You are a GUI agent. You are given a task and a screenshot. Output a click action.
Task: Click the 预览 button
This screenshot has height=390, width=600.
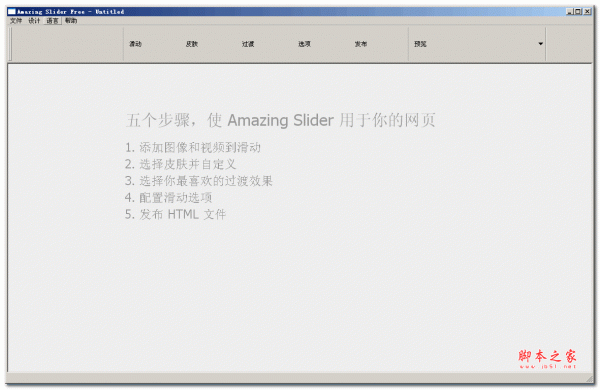[420, 44]
